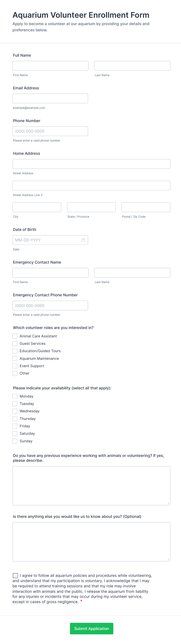Enable the Sunday availability option
The image size is (181, 644).
[x=15, y=441]
